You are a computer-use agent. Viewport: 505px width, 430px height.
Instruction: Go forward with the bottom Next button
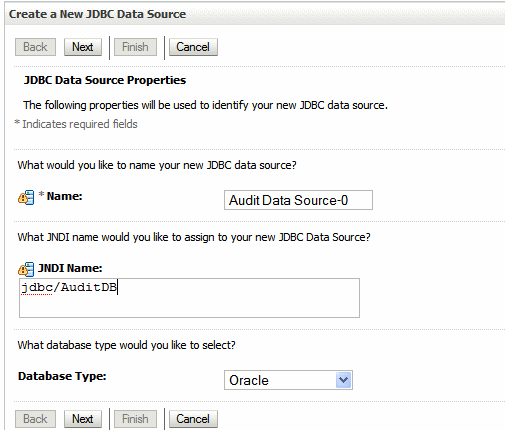point(83,419)
